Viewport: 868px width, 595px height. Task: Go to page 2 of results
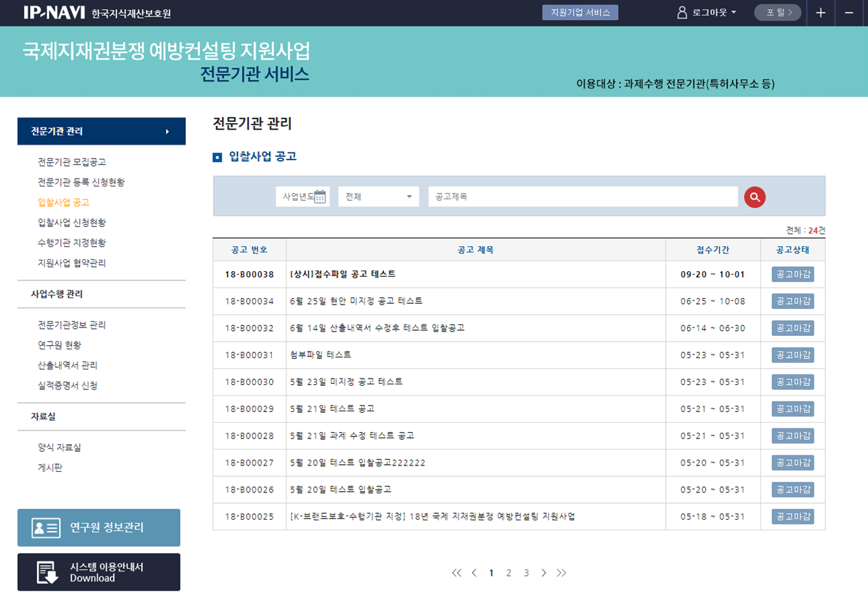509,573
